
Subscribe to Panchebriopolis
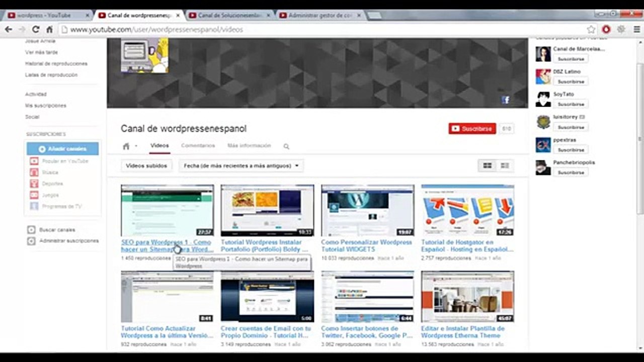pyautogui.click(x=571, y=172)
